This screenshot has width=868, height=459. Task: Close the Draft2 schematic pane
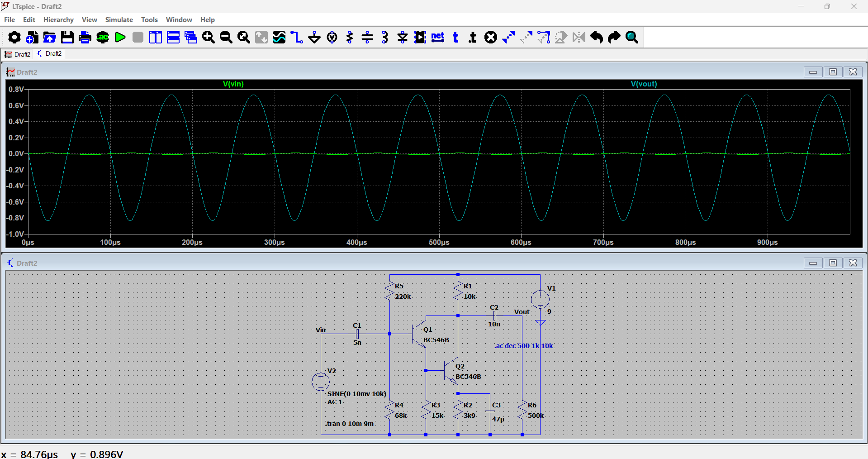pos(853,263)
